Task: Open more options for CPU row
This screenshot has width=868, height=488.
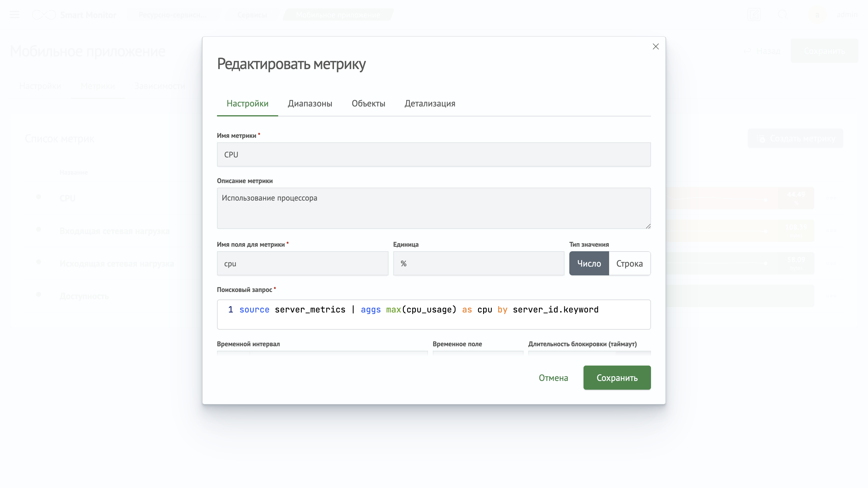Action: 831,198
